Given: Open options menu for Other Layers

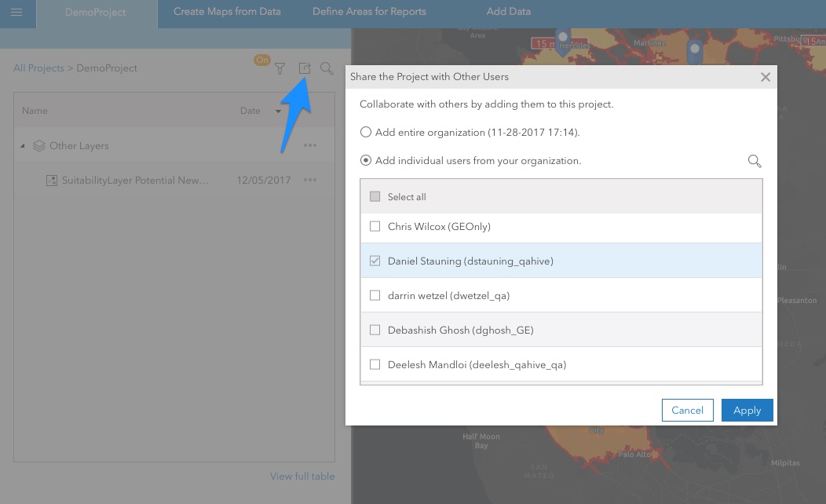Looking at the screenshot, I should (310, 146).
